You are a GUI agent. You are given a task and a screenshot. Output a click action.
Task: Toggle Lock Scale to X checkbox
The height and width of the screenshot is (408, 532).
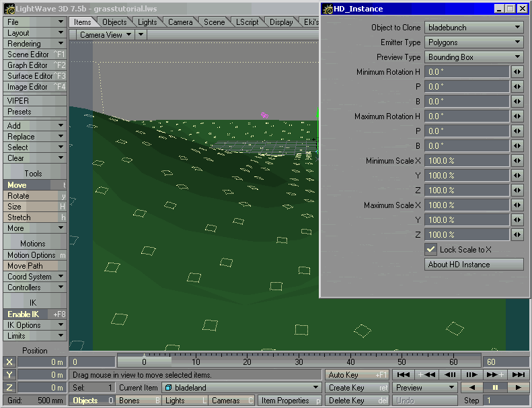(x=430, y=249)
